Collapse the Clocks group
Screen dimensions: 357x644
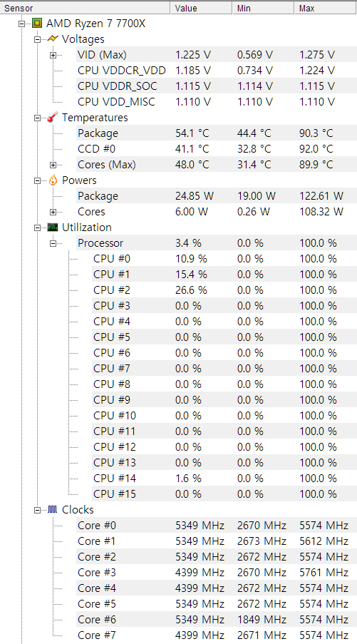pyautogui.click(x=37, y=510)
